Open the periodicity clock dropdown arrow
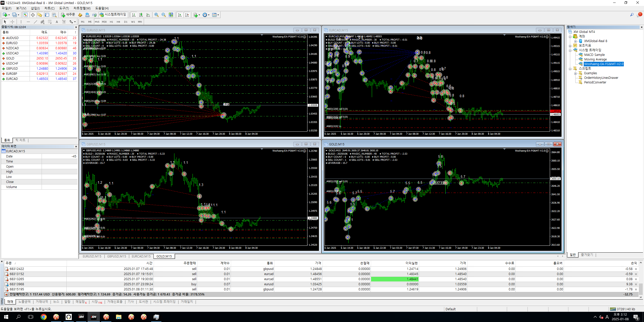 209,15
